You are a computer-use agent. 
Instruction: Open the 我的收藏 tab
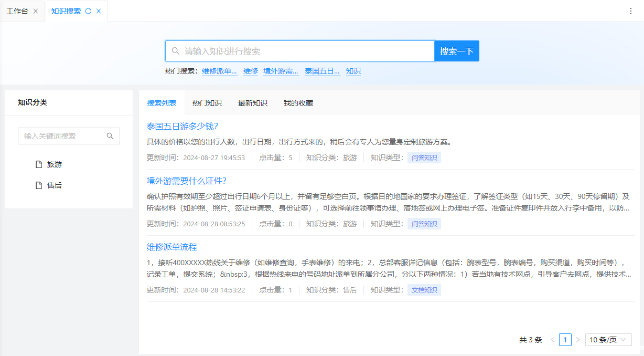click(x=298, y=103)
